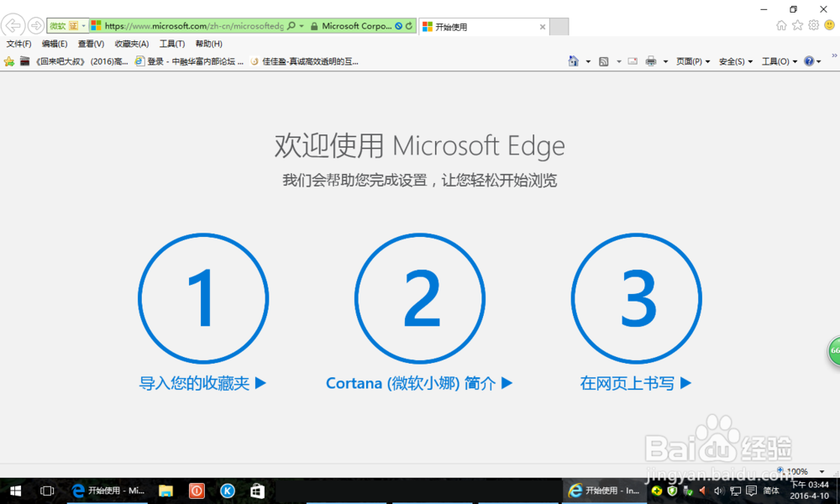This screenshot has height=504, width=840.
Task: Open the 工具(T) menu
Action: coord(172,44)
